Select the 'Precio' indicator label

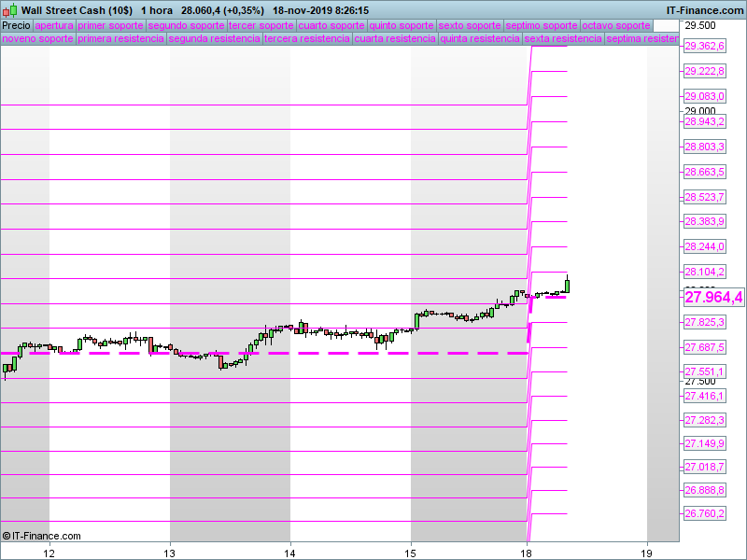click(x=16, y=25)
